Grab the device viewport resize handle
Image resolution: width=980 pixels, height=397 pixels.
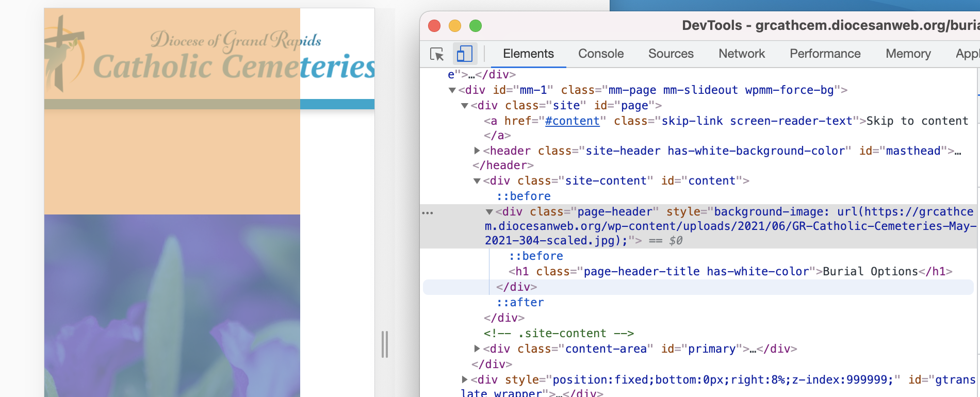[384, 344]
